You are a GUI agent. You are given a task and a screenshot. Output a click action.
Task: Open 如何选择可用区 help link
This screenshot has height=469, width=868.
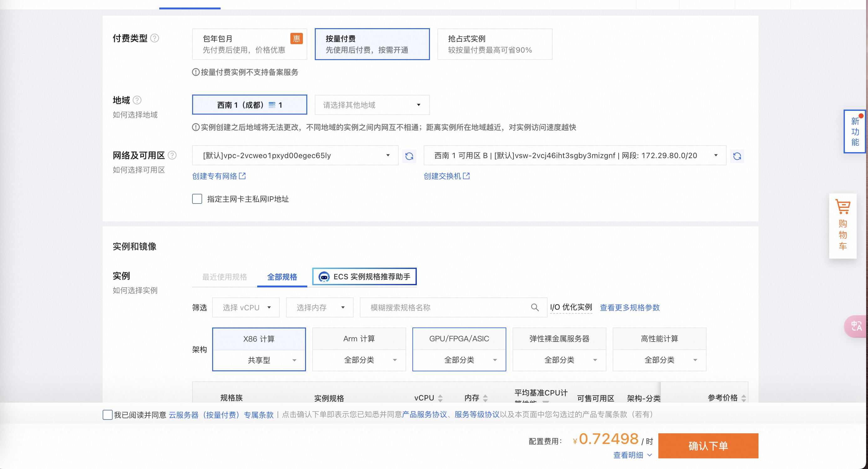click(139, 170)
